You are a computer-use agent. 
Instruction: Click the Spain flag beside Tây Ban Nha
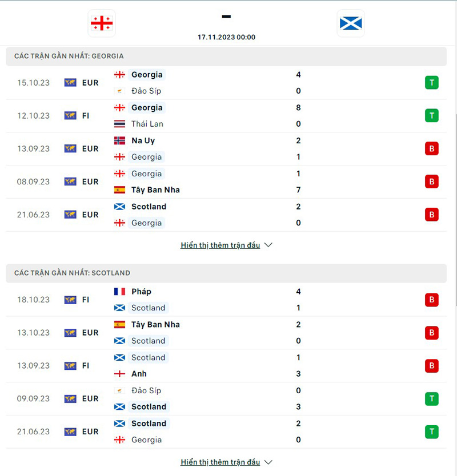point(120,189)
